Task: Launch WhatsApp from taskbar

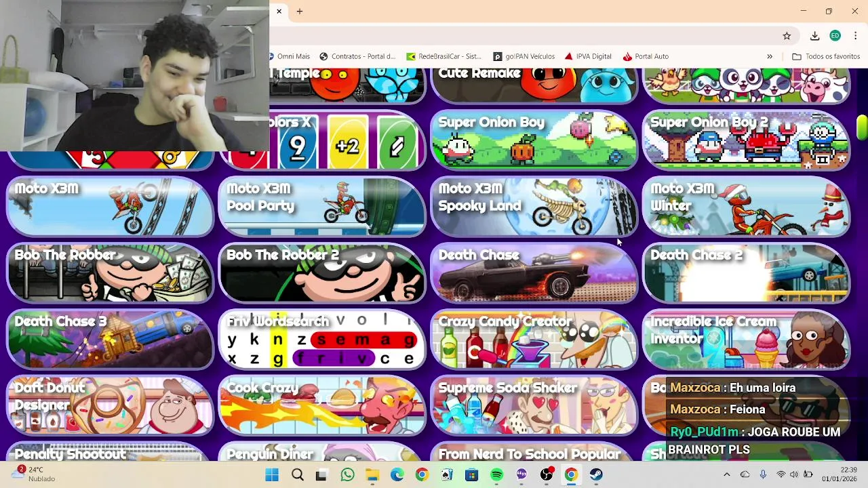Action: click(x=347, y=474)
